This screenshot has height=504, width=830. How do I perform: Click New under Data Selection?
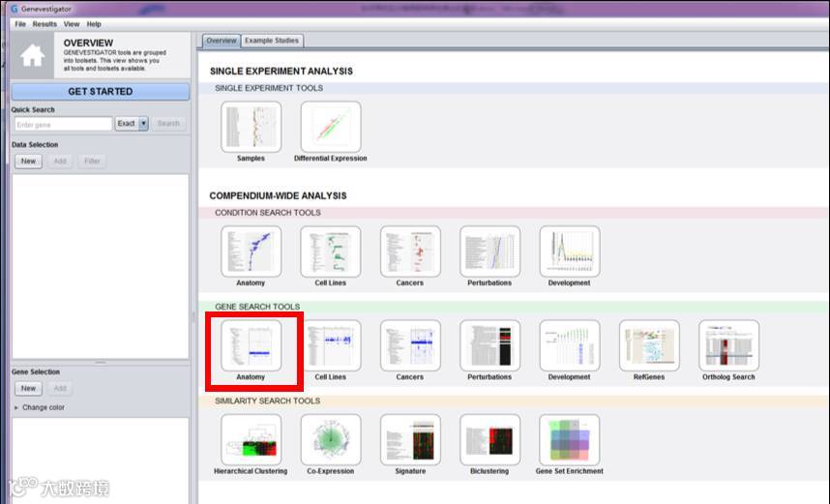coord(28,161)
